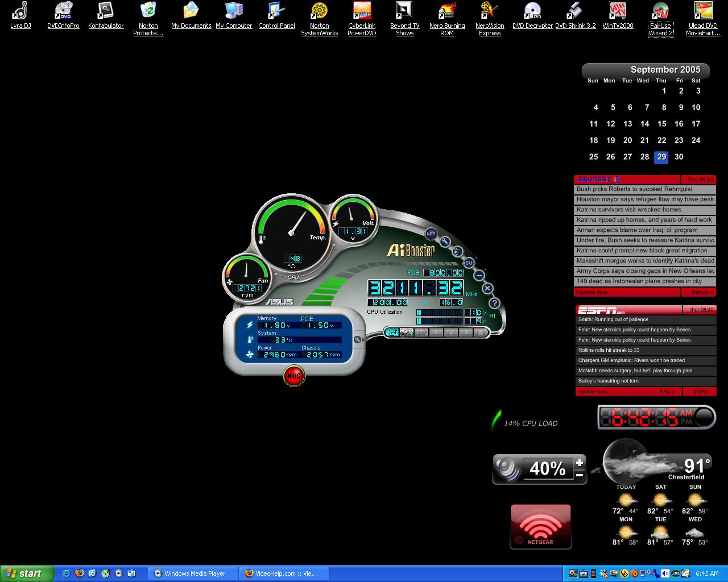Close AI Booster with the X button
The height and width of the screenshot is (582, 728).
487,289
